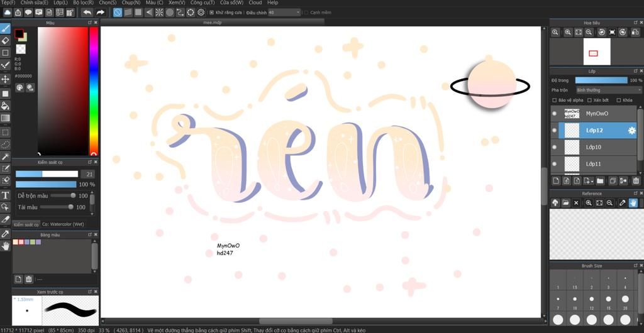Pick the first peach palette swatch

[x=16, y=243]
